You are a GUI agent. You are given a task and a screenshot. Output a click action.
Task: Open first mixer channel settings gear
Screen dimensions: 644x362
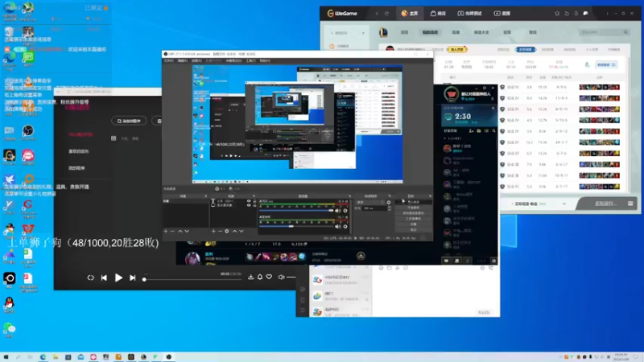click(345, 211)
